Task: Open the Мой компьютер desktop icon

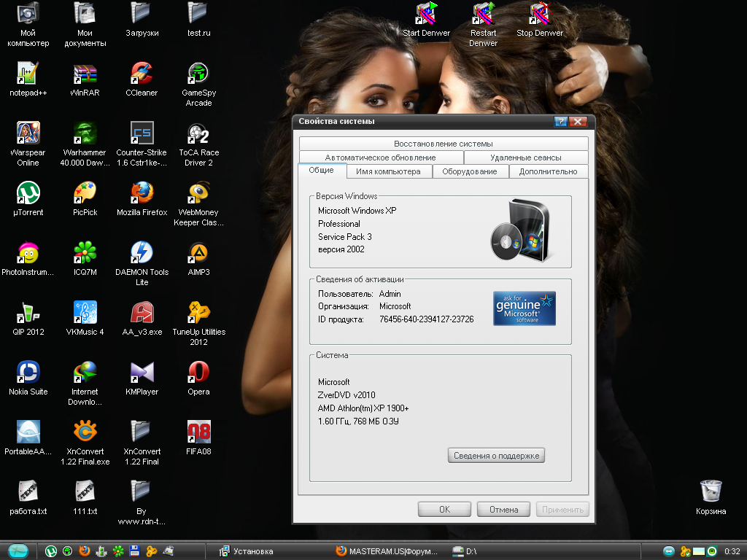Action: pyautogui.click(x=28, y=25)
